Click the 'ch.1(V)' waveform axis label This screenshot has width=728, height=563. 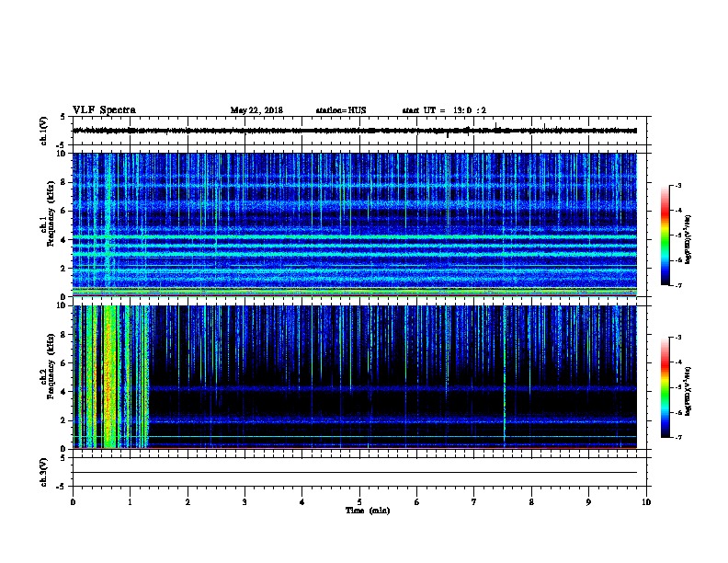coord(43,131)
